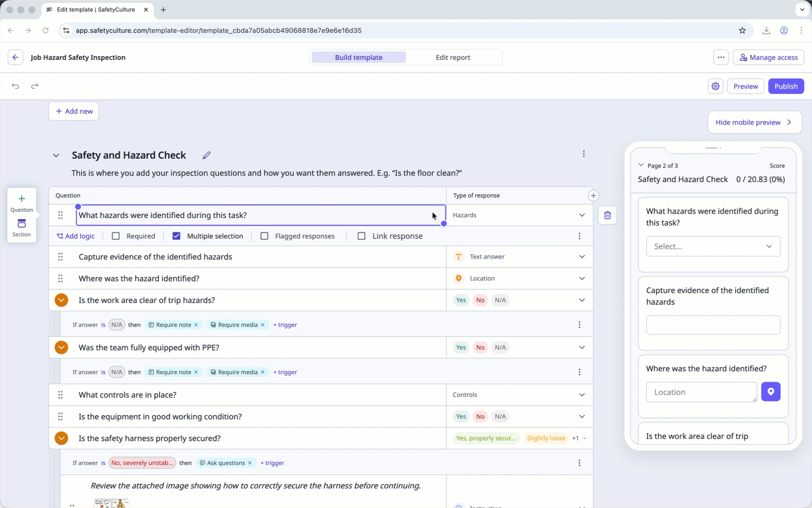The height and width of the screenshot is (508, 812).
Task: Click the Location input in mobile preview
Action: pos(701,392)
